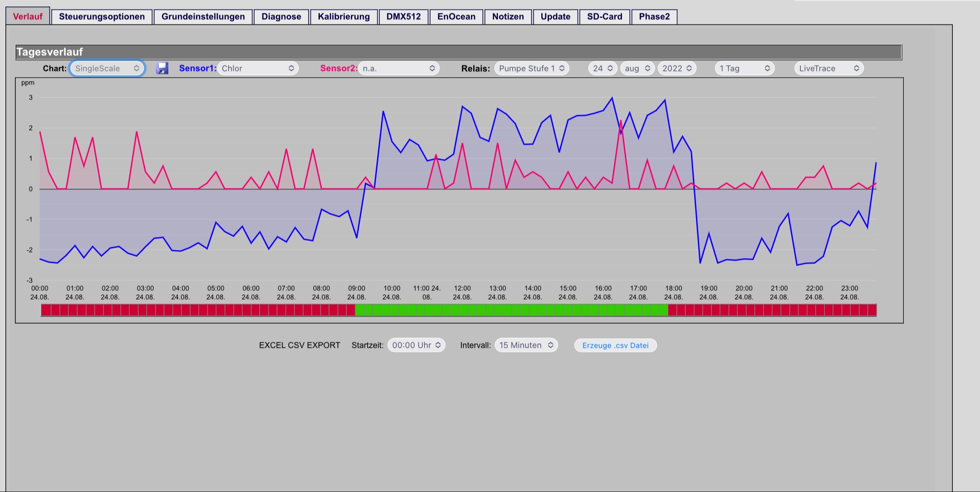Switch to the Steuerungsoptionen tab

[x=102, y=17]
